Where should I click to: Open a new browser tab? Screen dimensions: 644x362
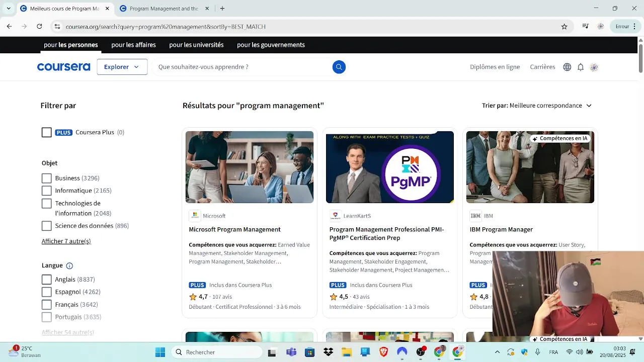[x=222, y=9]
